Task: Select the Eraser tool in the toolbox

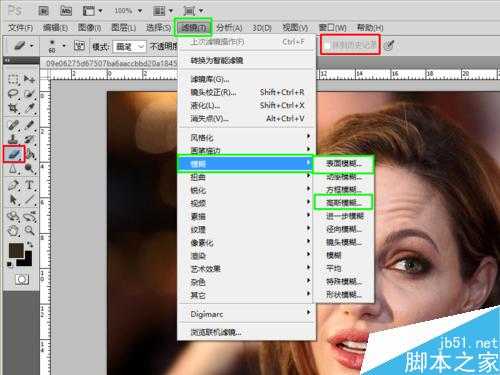Action: point(14,154)
